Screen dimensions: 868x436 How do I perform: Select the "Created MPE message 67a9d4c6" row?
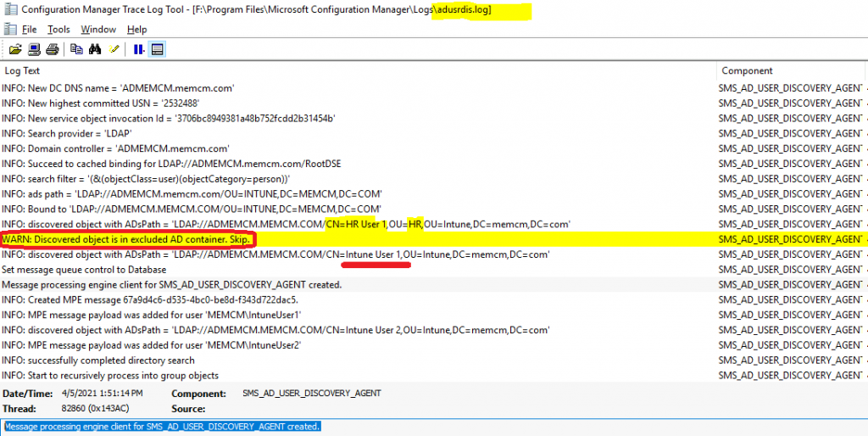point(434,299)
